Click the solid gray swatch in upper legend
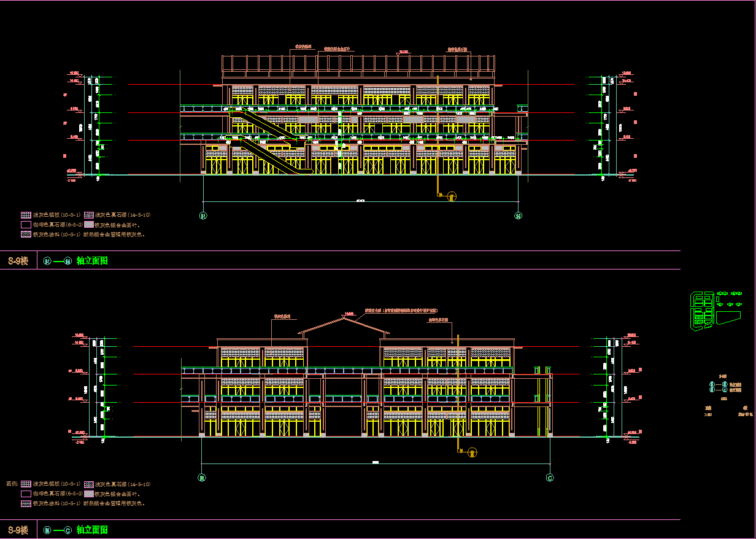756x539 pixels. (x=89, y=225)
